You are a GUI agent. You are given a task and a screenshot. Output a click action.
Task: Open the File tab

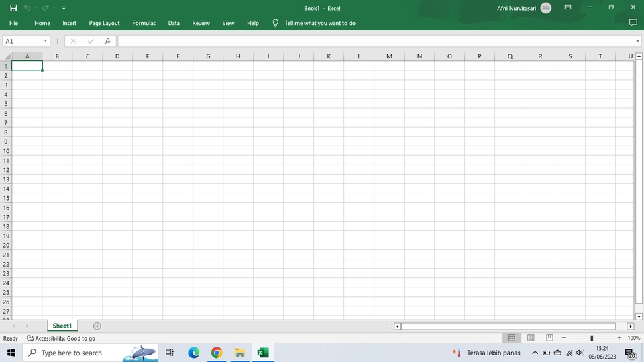tap(13, 23)
